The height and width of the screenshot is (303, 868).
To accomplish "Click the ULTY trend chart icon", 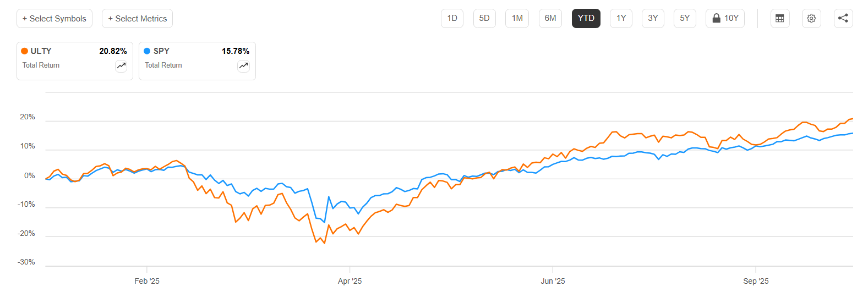I will click(x=121, y=66).
